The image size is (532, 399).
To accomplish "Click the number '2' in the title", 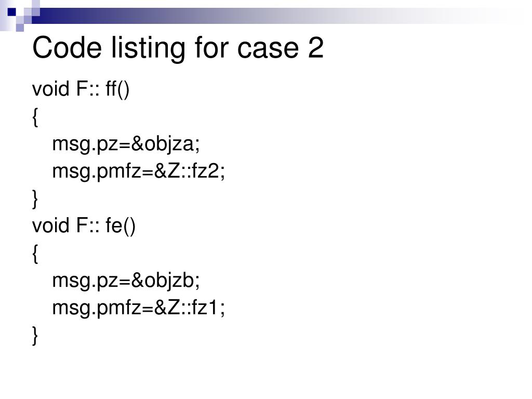I will (x=316, y=48).
